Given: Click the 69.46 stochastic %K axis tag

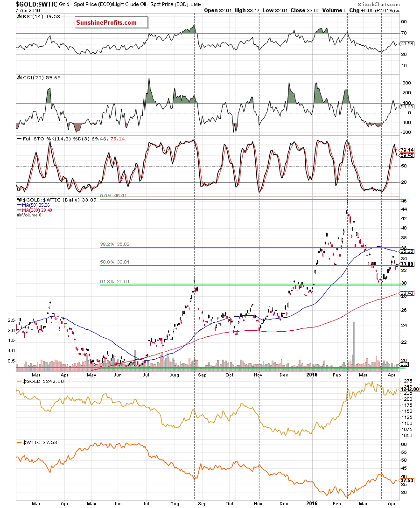Looking at the screenshot, I should point(407,155).
